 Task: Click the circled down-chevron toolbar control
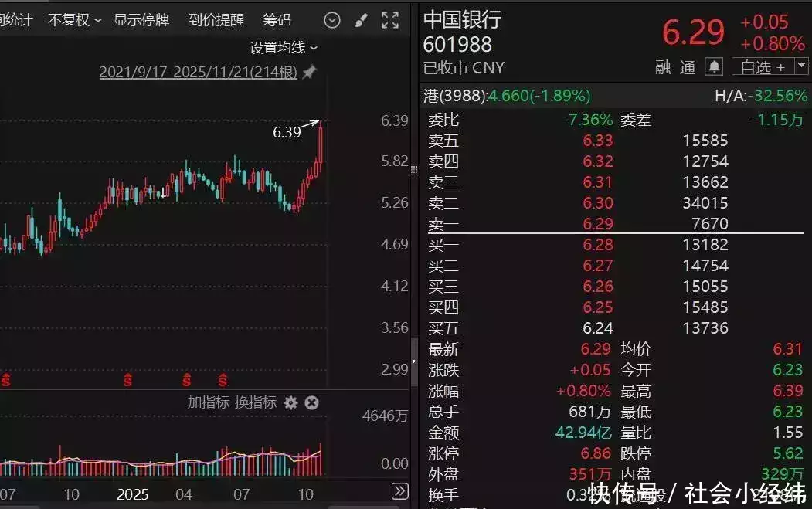(331, 20)
